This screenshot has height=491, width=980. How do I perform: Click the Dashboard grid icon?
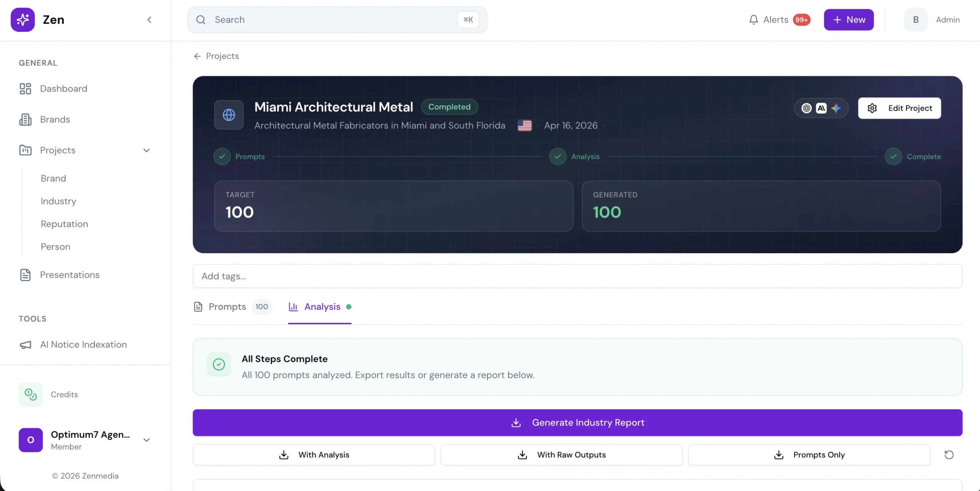(25, 89)
